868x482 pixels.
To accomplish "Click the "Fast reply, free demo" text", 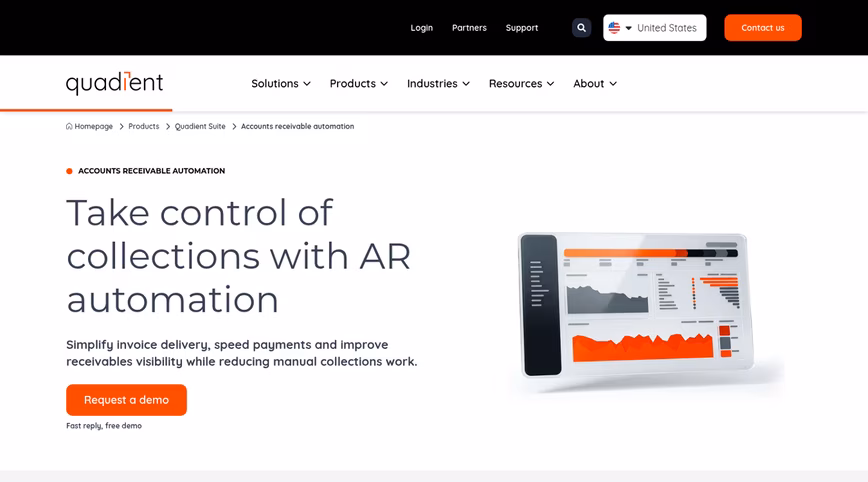I will point(104,426).
